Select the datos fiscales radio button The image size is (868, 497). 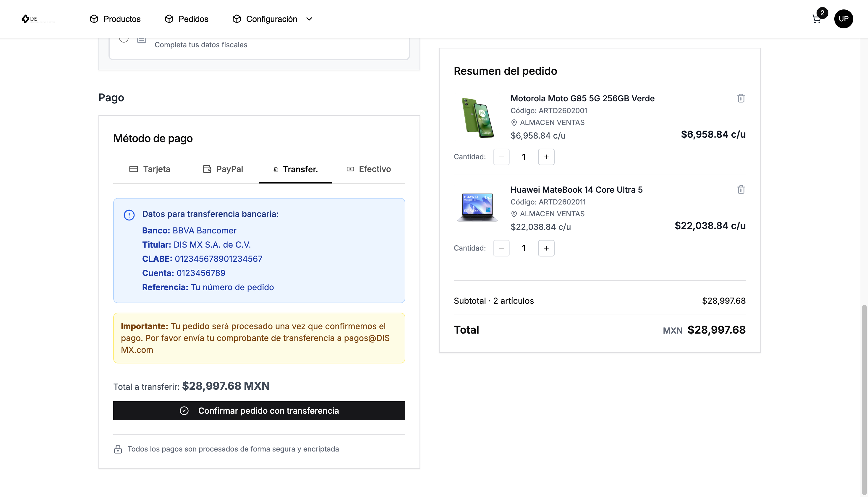click(x=124, y=39)
